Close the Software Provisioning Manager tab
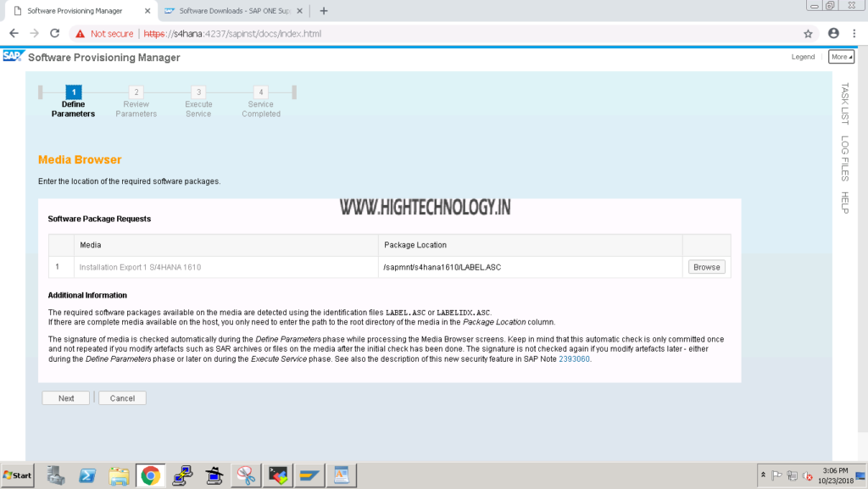Viewport: 868px width, 489px height. click(147, 10)
